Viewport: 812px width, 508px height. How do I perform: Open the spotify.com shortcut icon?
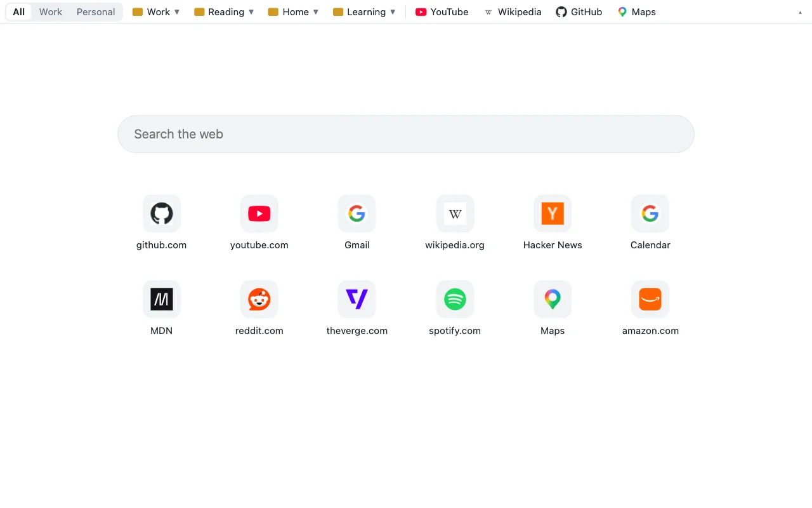[455, 299]
